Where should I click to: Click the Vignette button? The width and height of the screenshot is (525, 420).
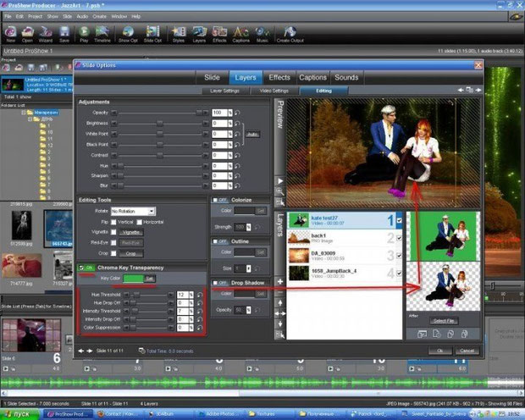coord(131,232)
